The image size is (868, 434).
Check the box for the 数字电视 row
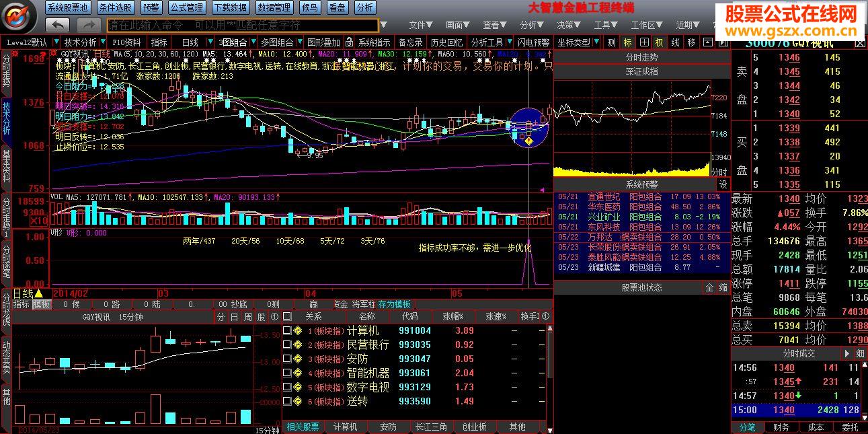coord(287,387)
